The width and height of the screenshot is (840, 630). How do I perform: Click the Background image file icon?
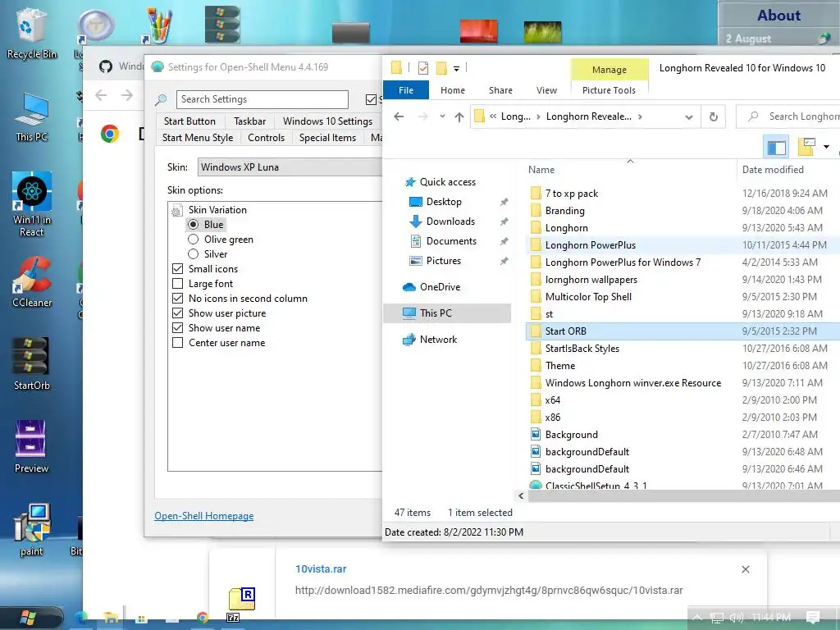tap(535, 434)
